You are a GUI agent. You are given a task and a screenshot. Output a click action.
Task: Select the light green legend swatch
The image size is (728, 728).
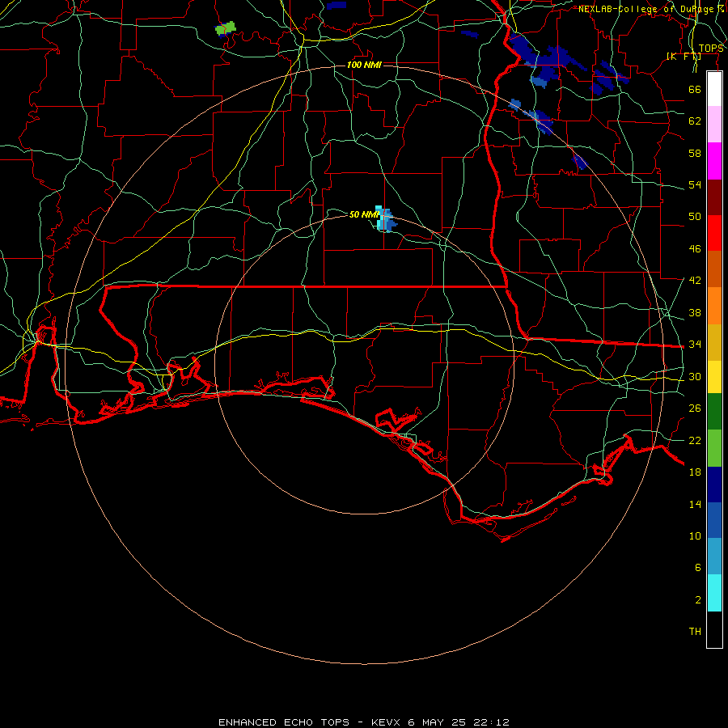714,448
